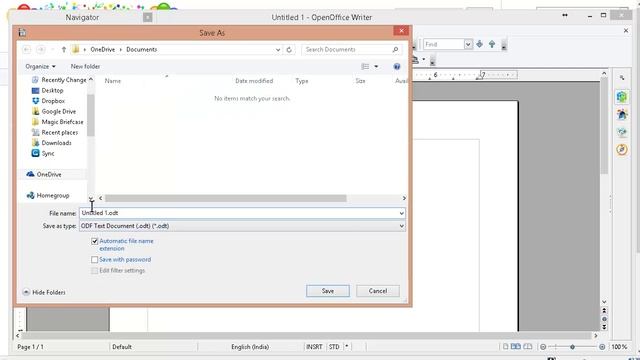Expand view options dropdown arrow
Image resolution: width=640 pixels, height=360 pixels.
click(376, 67)
